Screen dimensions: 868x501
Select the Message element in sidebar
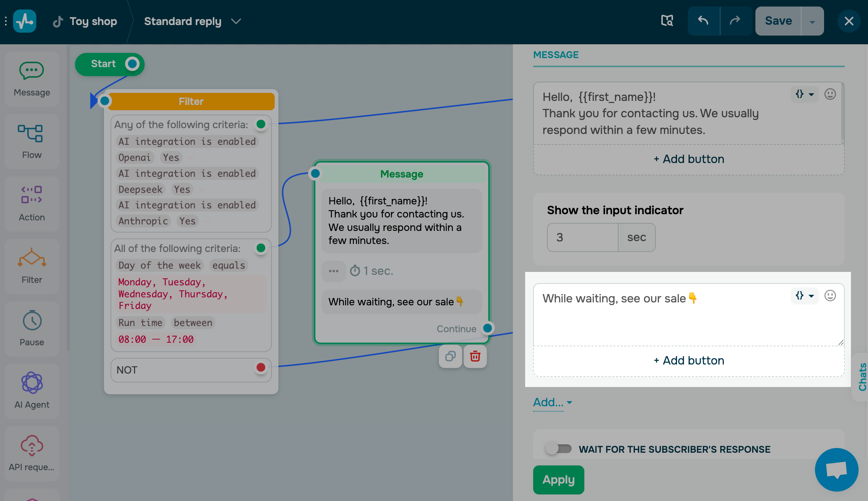[x=32, y=79]
